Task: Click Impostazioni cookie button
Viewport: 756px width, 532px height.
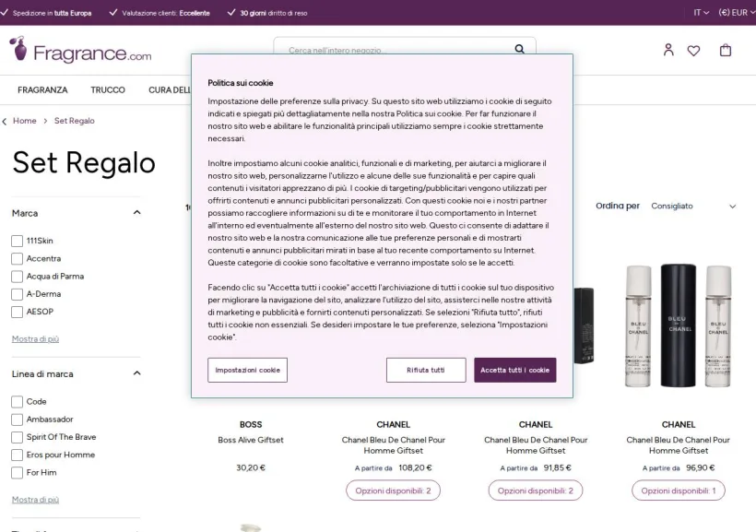Action: click(x=247, y=370)
